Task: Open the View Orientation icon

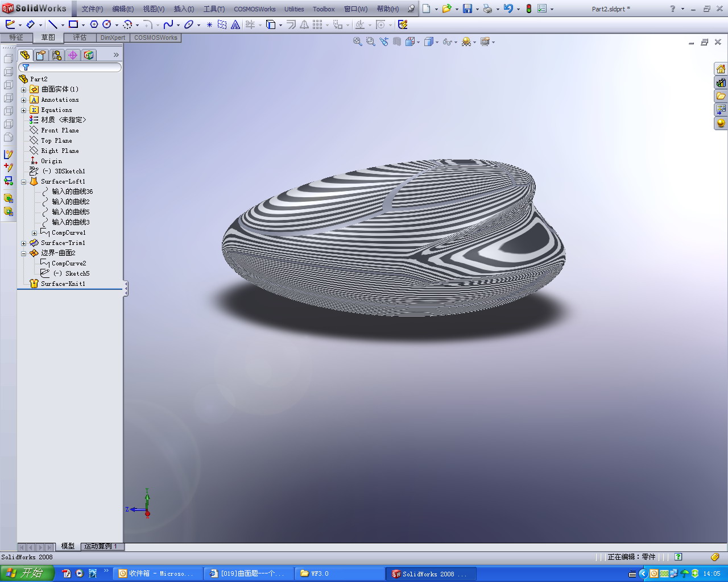Action: click(x=410, y=41)
